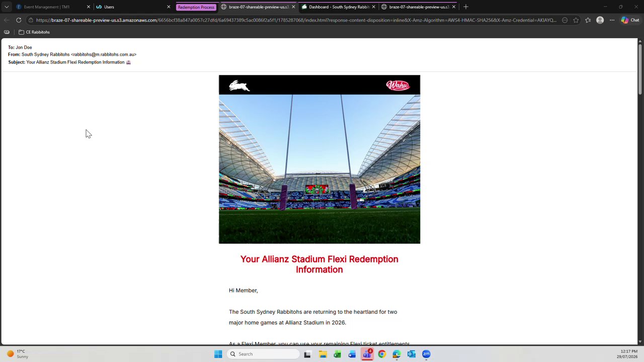Close the Dashboard - South Sydney Rabbitohs tab

coord(373,7)
